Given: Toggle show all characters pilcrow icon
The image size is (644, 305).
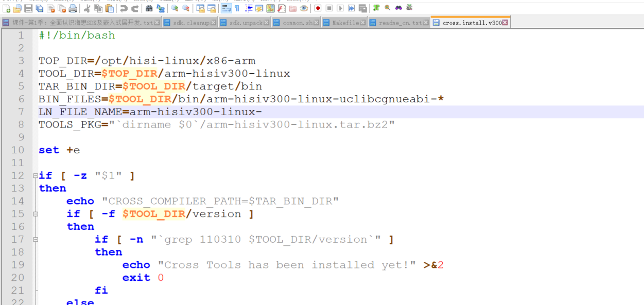Looking at the screenshot, I should click(x=237, y=8).
